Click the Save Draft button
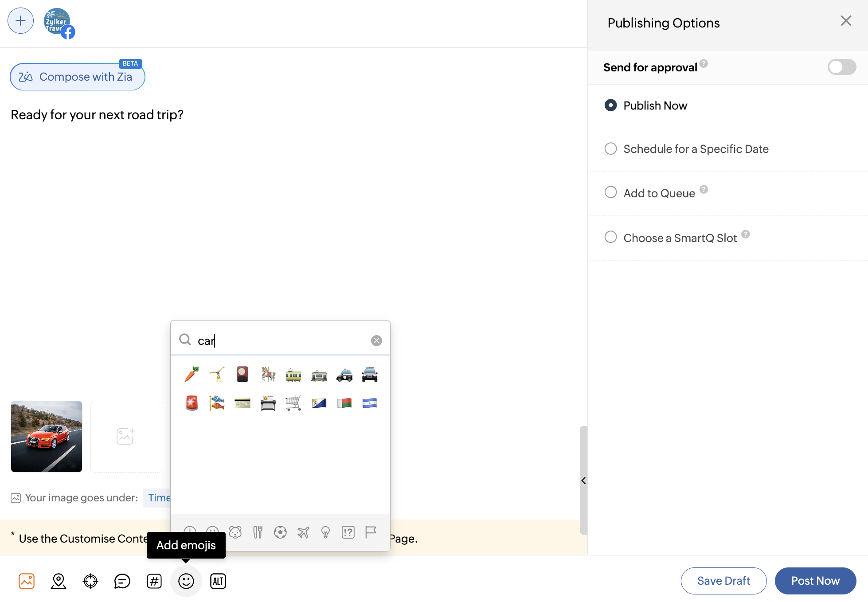The height and width of the screenshot is (602, 868). pos(723,581)
